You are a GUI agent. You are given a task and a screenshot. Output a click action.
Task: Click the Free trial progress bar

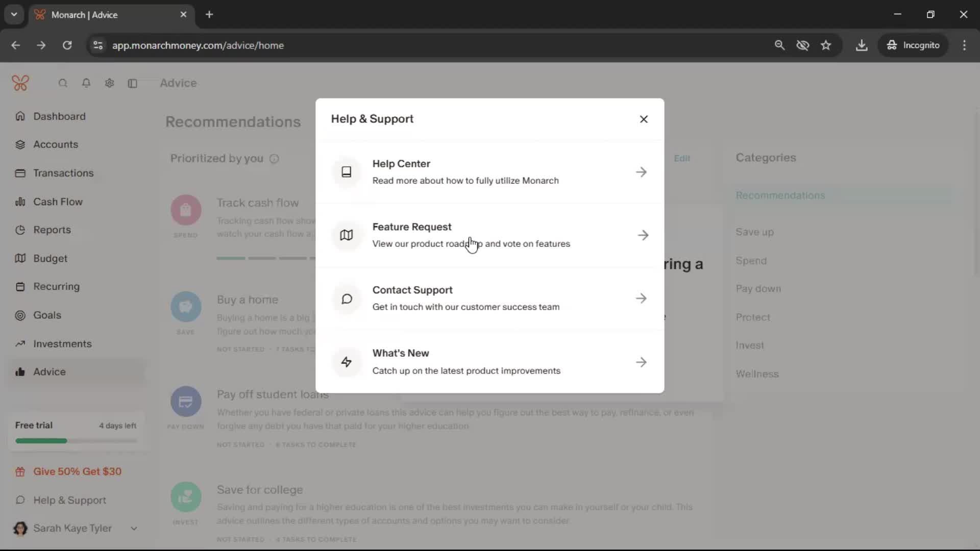click(x=76, y=441)
